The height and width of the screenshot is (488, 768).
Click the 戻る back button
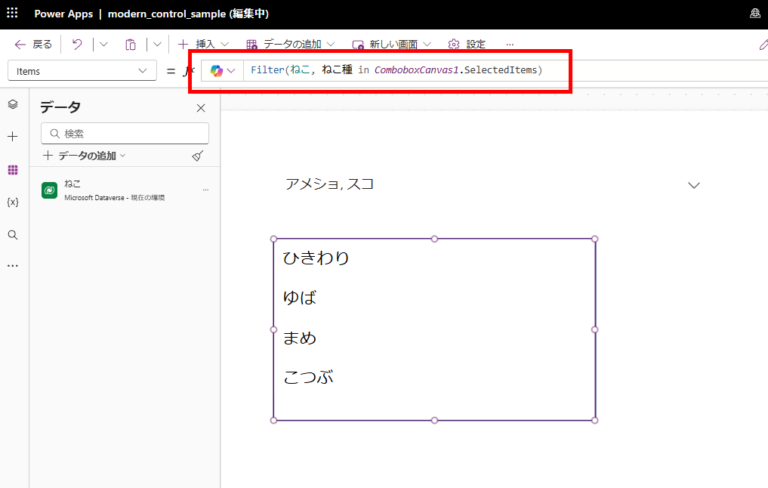coord(33,44)
